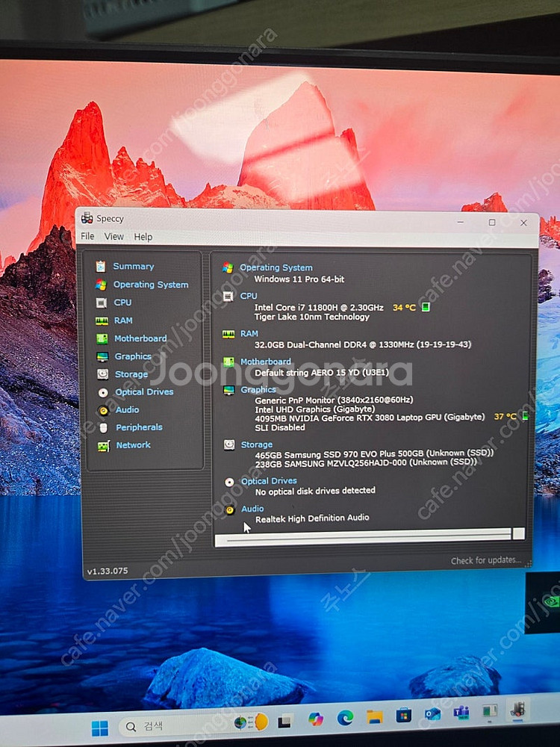Open Microsoft Edge from the taskbar

pyautogui.click(x=345, y=717)
